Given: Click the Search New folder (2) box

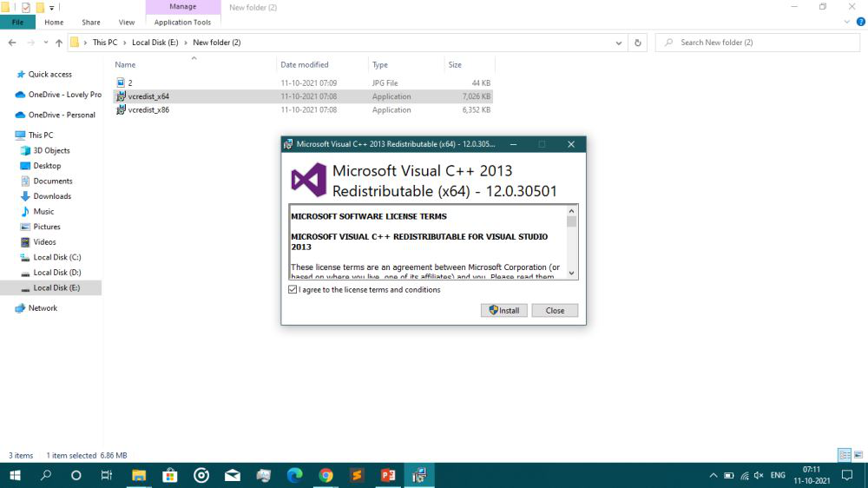Looking at the screenshot, I should [x=757, y=43].
